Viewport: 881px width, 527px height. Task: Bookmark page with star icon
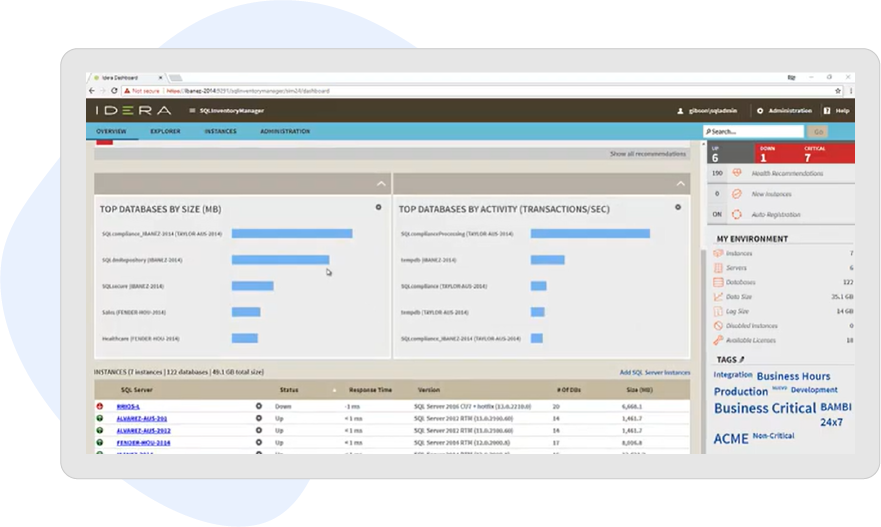[838, 90]
